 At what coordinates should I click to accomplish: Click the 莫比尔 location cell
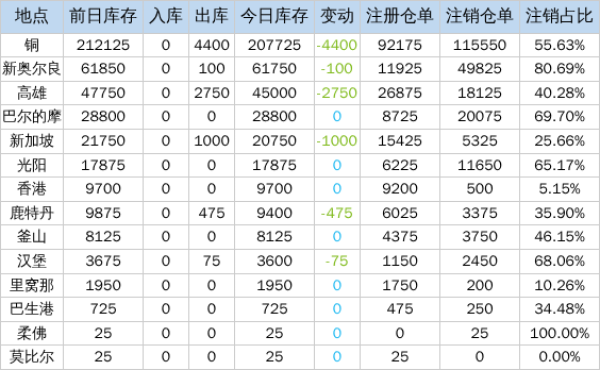(32, 357)
